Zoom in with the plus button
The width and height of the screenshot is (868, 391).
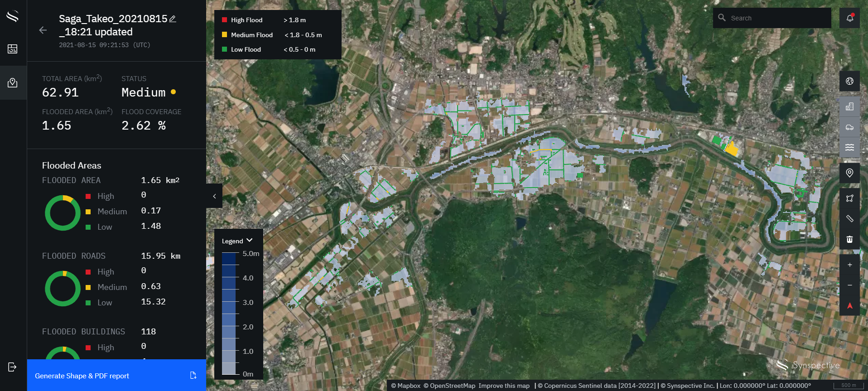click(x=849, y=265)
